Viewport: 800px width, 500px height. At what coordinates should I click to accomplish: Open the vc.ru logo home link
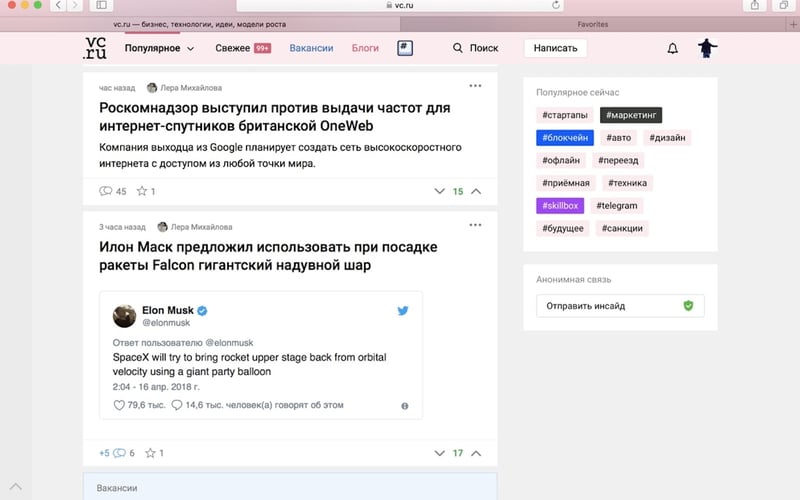[x=95, y=48]
